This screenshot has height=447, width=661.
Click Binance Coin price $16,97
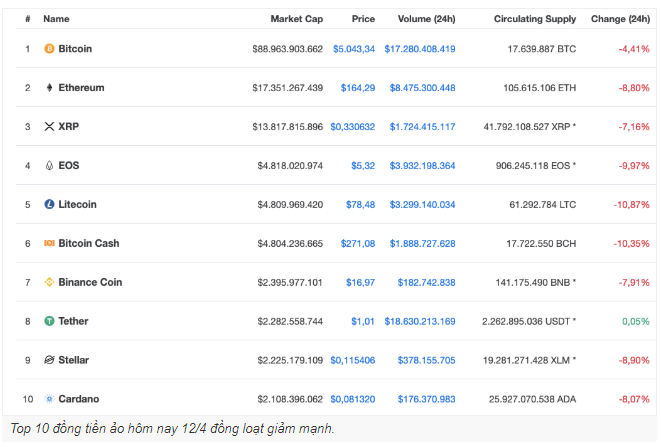[360, 282]
